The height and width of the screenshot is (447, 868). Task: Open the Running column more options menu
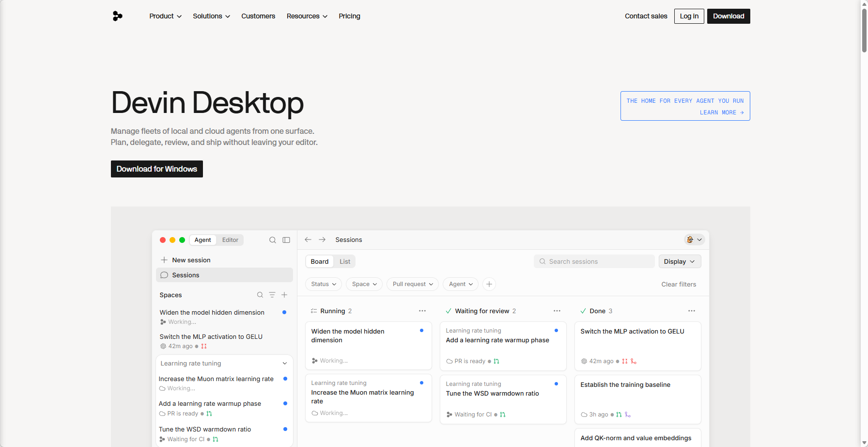pos(422,311)
